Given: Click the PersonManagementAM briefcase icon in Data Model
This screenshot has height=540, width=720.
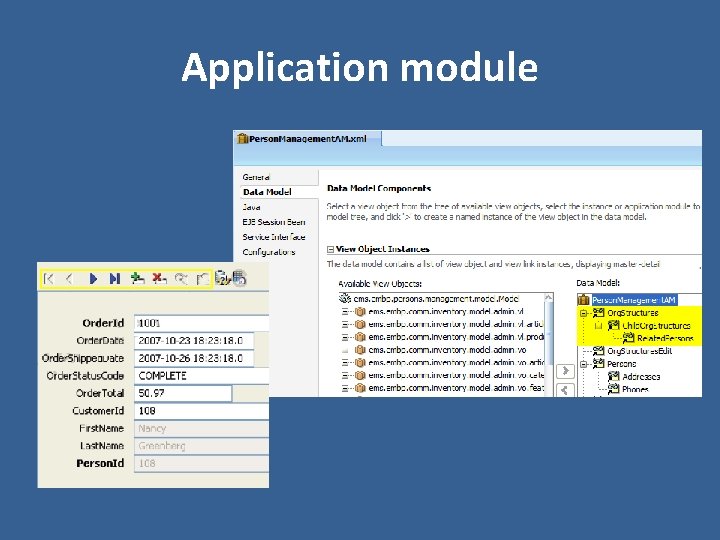Looking at the screenshot, I should click(x=583, y=300).
